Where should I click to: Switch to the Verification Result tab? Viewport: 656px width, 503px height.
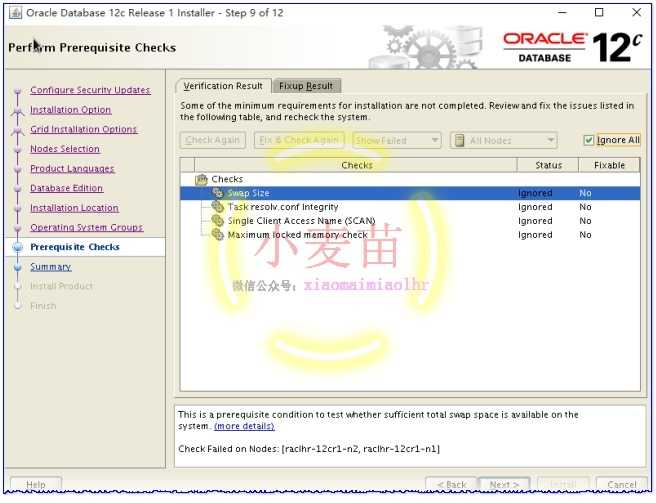point(223,86)
